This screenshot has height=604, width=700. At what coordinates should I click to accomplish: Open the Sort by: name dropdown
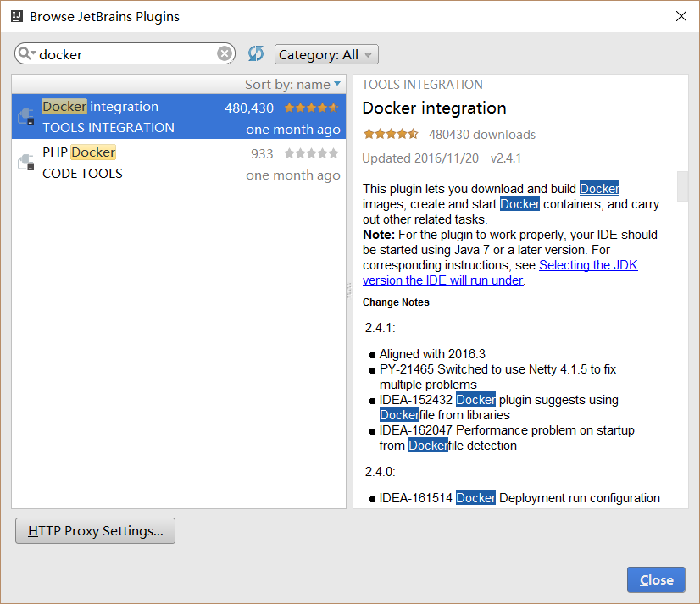tap(293, 84)
